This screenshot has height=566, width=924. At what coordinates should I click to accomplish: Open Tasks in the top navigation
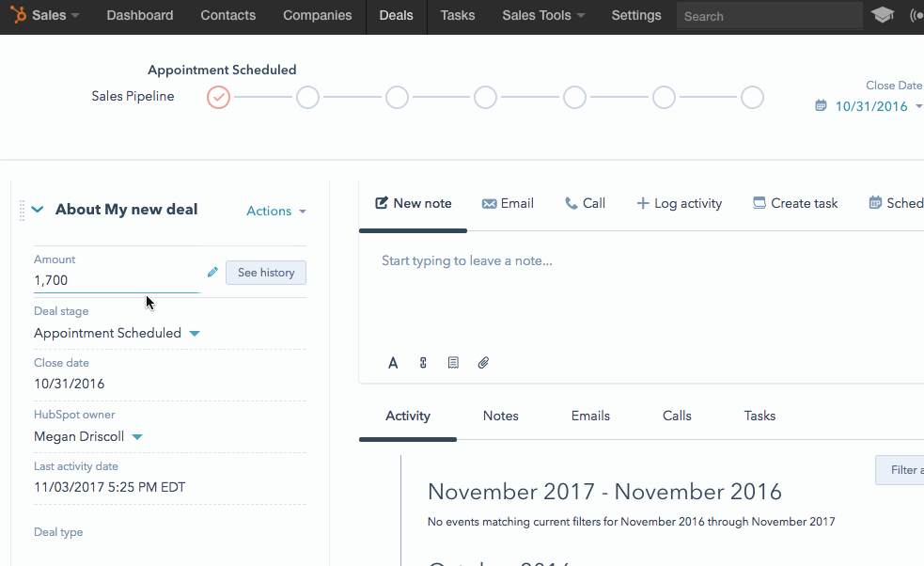[458, 15]
